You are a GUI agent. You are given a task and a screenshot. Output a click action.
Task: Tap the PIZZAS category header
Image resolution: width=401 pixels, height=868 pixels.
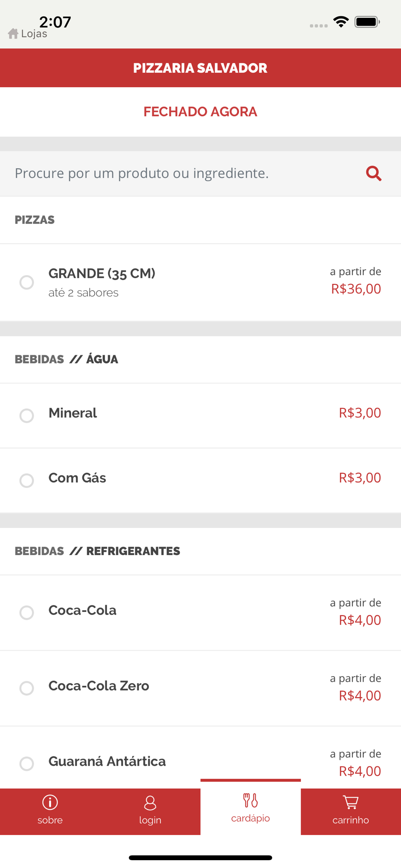[x=35, y=220]
